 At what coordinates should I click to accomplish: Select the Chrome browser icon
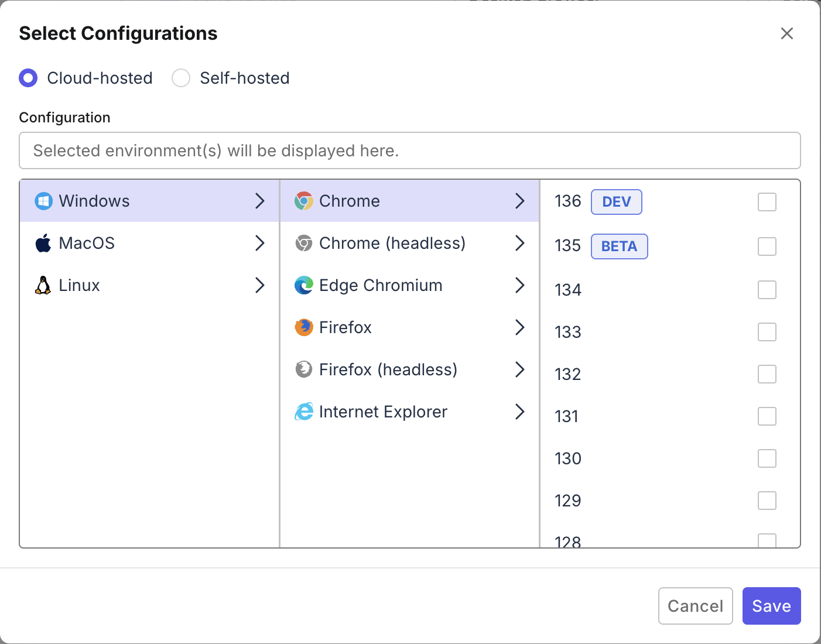304,201
